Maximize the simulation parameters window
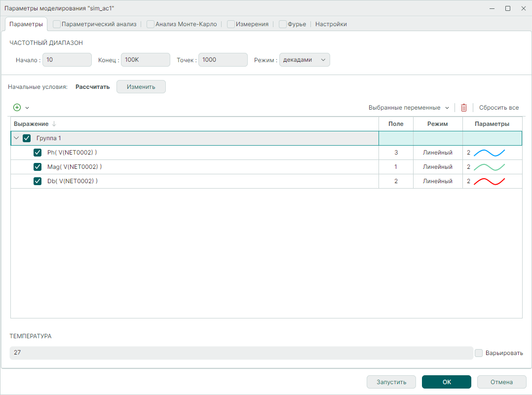 pyautogui.click(x=507, y=8)
